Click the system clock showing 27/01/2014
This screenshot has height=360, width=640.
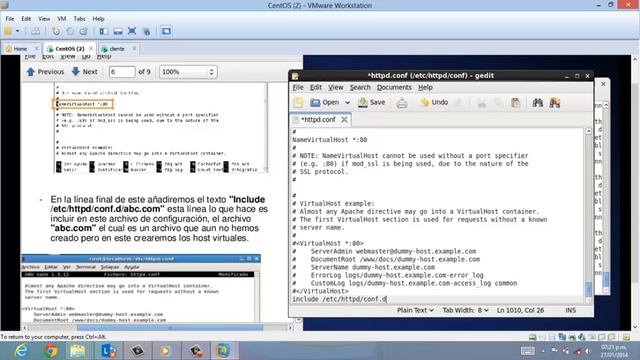(x=613, y=351)
